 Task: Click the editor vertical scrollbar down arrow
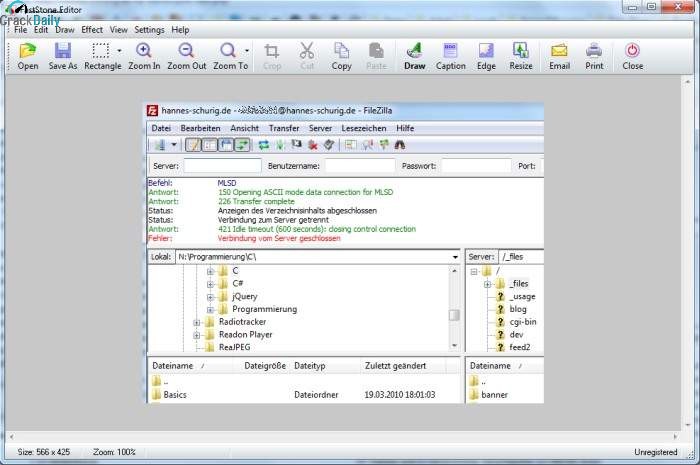(686, 425)
